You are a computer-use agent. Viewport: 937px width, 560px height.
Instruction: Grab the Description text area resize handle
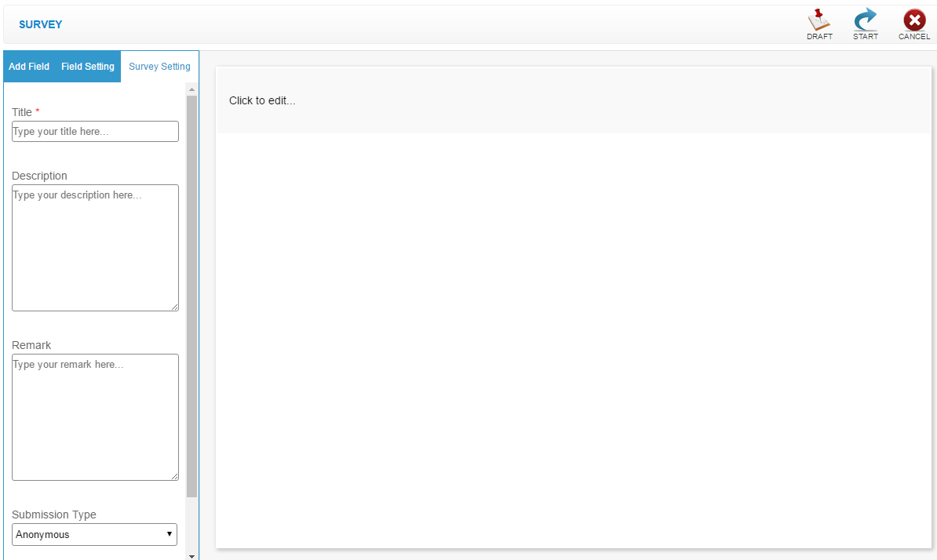(x=174, y=307)
